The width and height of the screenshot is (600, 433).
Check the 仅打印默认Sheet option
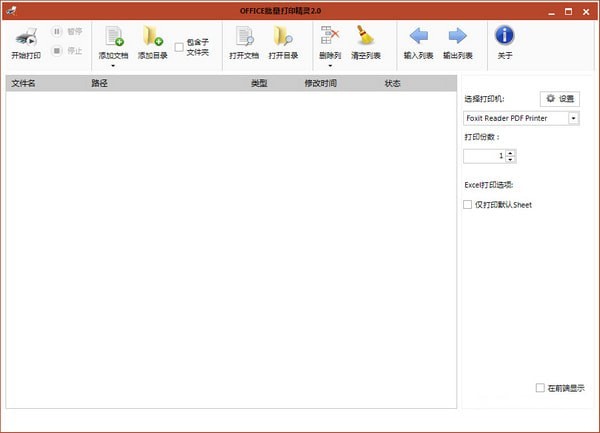coord(467,205)
